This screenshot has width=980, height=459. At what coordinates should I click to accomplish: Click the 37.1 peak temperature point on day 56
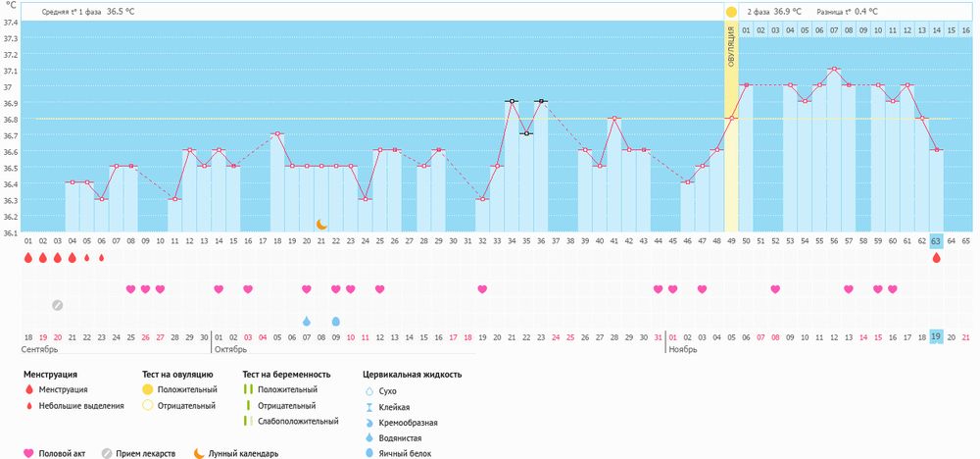(834, 70)
